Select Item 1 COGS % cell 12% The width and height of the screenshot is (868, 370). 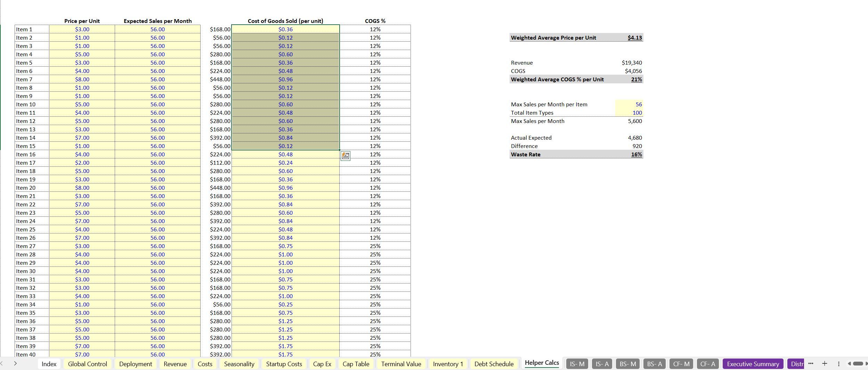[375, 29]
